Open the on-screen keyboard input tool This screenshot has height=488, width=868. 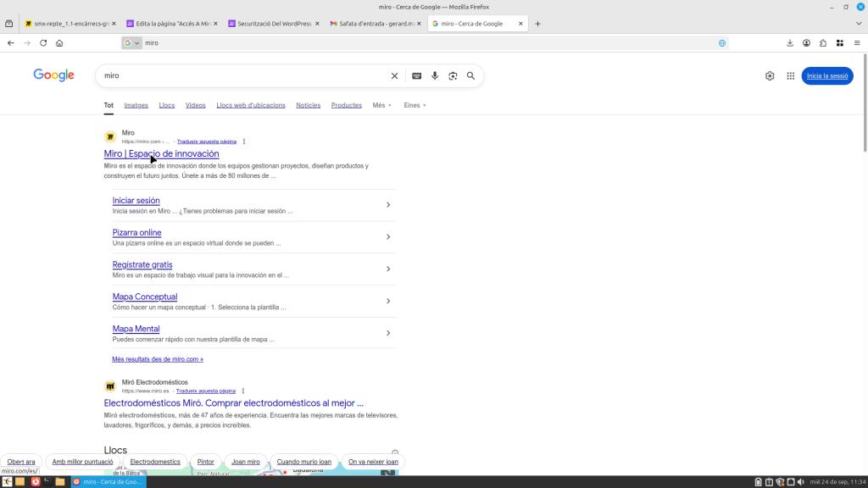[416, 75]
